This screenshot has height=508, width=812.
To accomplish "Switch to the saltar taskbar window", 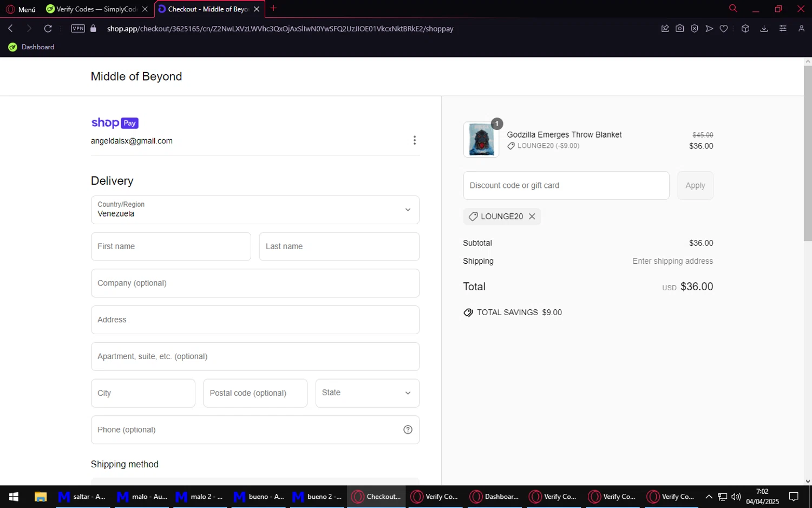I will pyautogui.click(x=82, y=497).
